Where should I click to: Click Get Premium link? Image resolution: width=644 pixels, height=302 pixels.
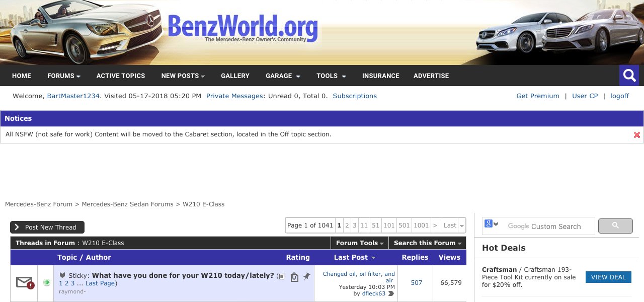pos(538,96)
